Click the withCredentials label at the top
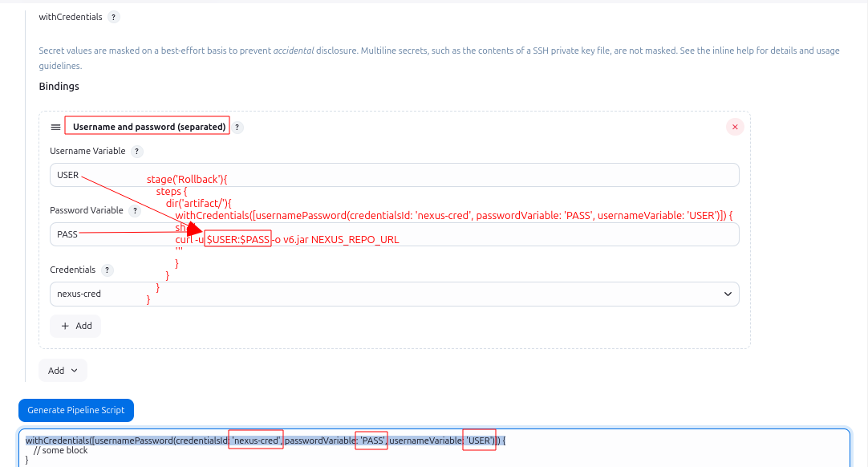 71,17
